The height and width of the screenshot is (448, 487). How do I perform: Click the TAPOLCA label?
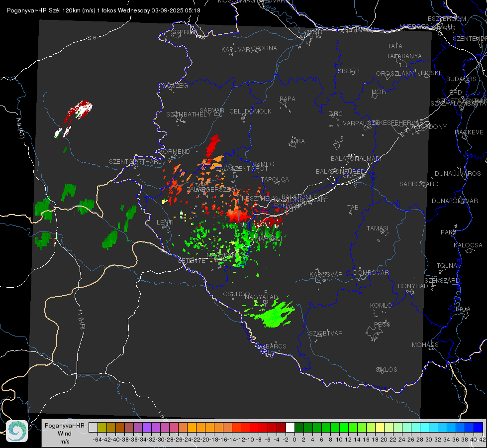[275, 180]
